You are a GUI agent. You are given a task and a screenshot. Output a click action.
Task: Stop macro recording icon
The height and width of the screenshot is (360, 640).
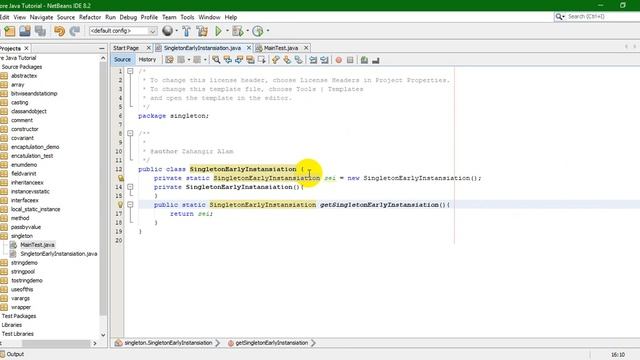click(x=350, y=60)
